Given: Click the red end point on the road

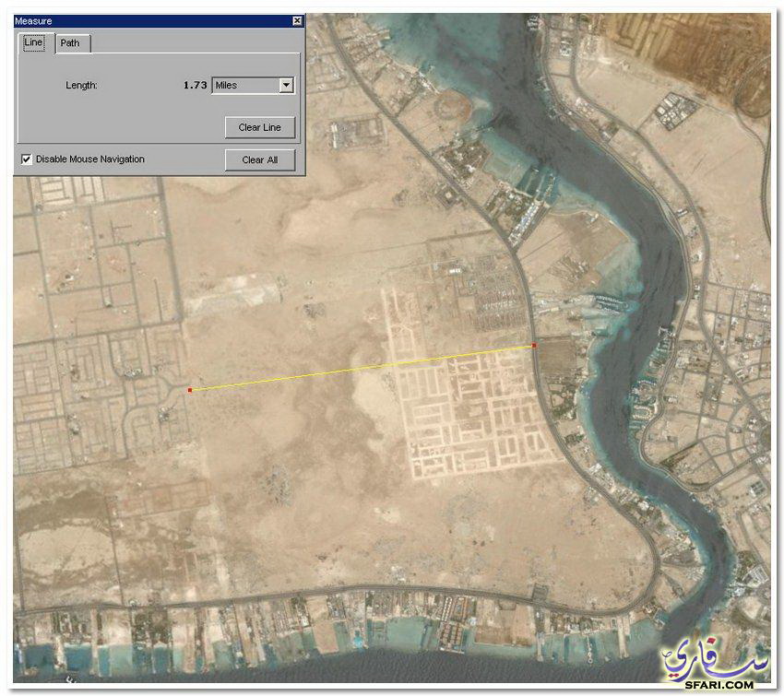Looking at the screenshot, I should pos(534,346).
